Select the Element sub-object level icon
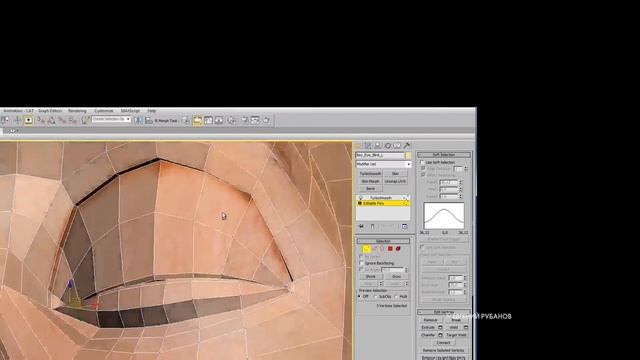640x360 pixels. click(398, 249)
